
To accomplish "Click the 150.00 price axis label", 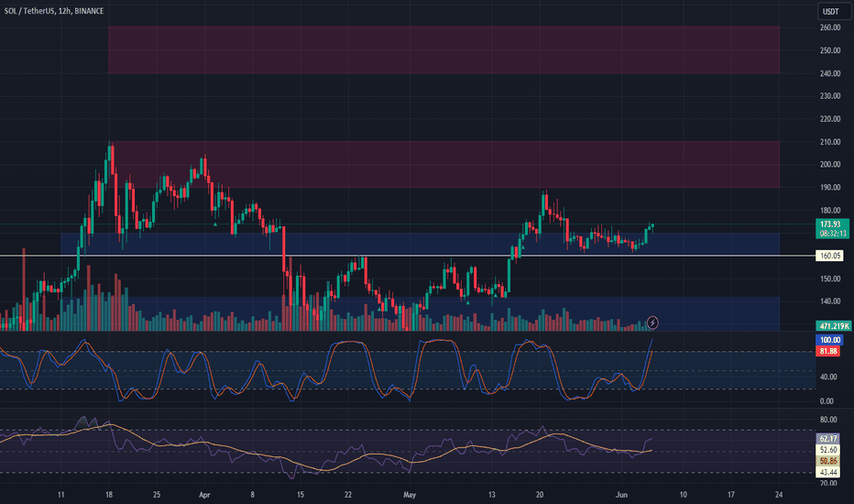I will (830, 279).
